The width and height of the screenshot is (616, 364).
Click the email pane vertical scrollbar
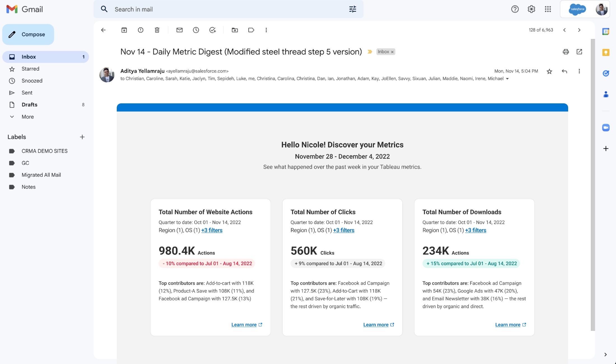[x=593, y=185]
